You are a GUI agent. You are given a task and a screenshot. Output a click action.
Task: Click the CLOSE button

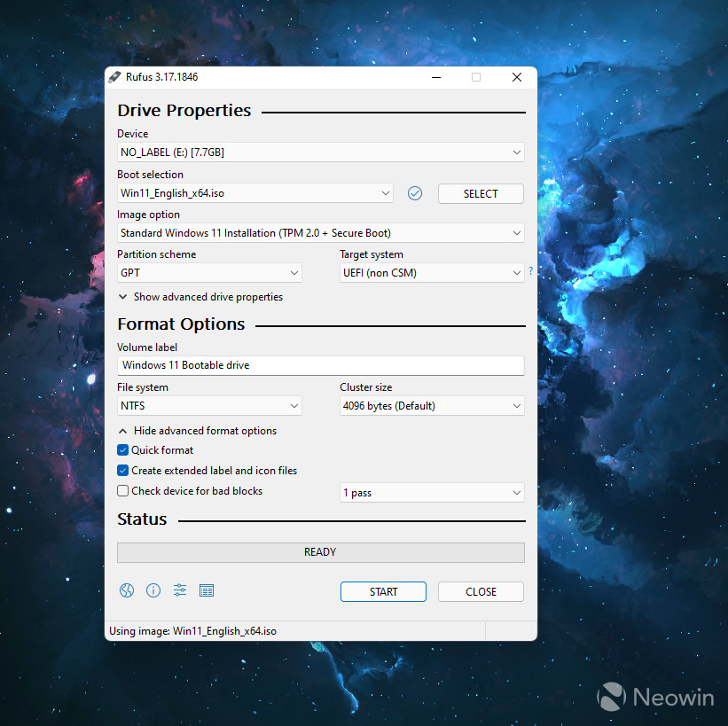coord(481,592)
